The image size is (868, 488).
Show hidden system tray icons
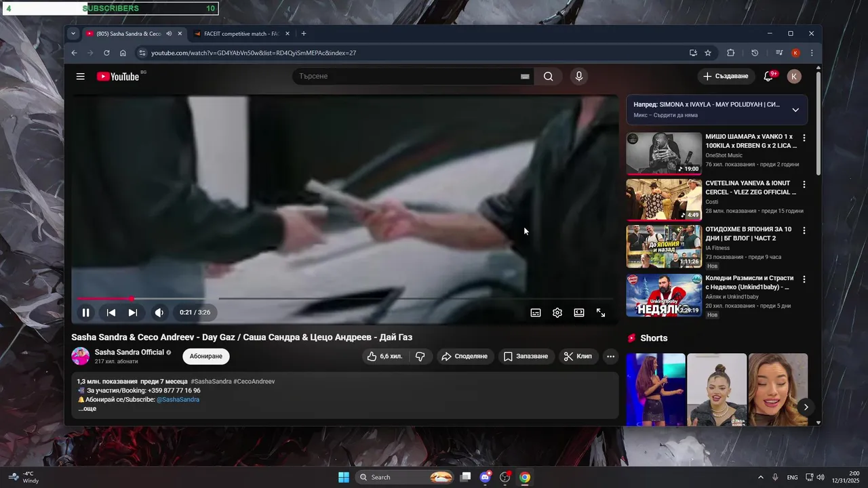760,477
